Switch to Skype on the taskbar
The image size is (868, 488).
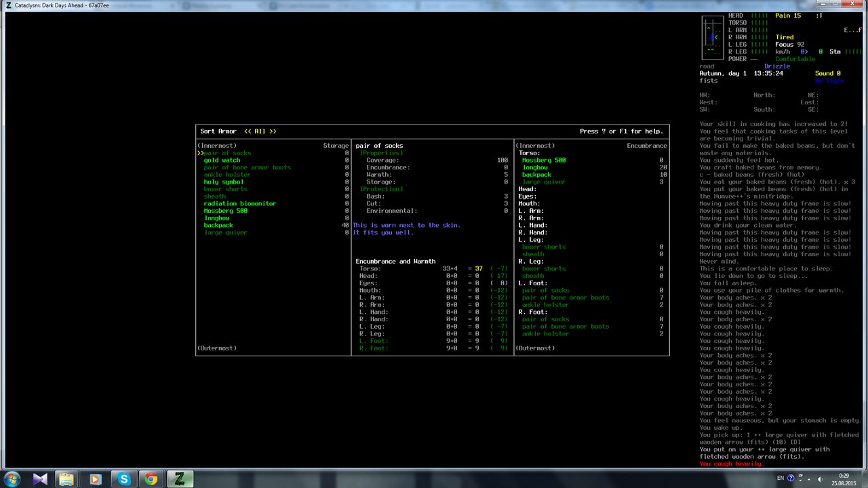(x=123, y=479)
